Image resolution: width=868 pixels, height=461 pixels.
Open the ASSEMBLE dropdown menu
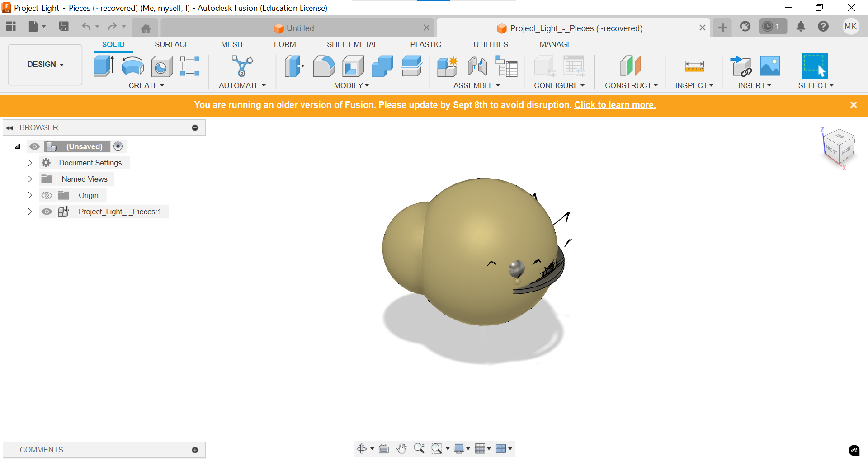pyautogui.click(x=476, y=85)
